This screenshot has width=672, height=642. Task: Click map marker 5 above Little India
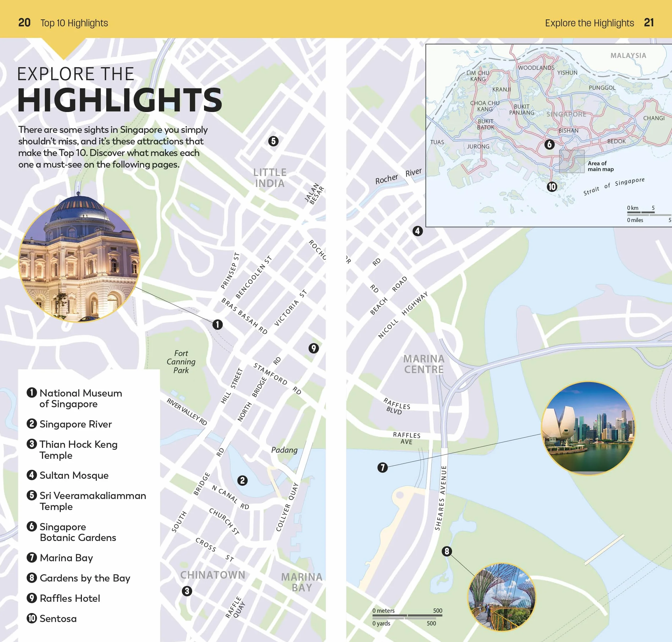273,141
